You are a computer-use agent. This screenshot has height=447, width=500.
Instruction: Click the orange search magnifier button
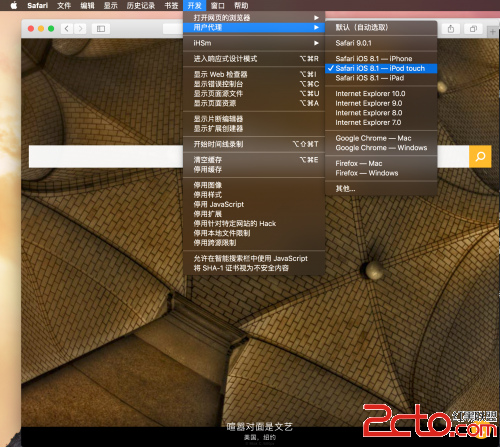click(480, 156)
